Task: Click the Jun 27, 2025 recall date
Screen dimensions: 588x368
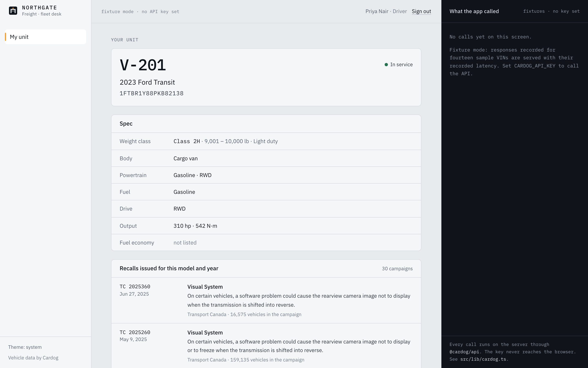Action: tap(134, 294)
